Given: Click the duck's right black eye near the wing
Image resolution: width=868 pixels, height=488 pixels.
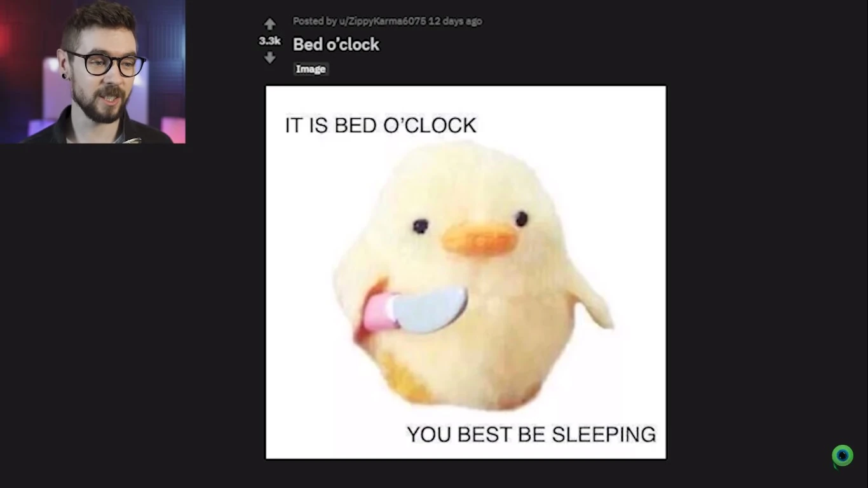Looking at the screenshot, I should (522, 219).
